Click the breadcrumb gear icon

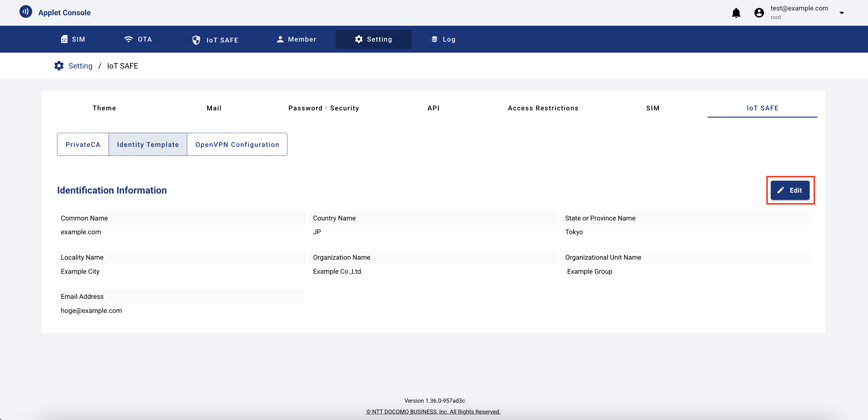59,66
